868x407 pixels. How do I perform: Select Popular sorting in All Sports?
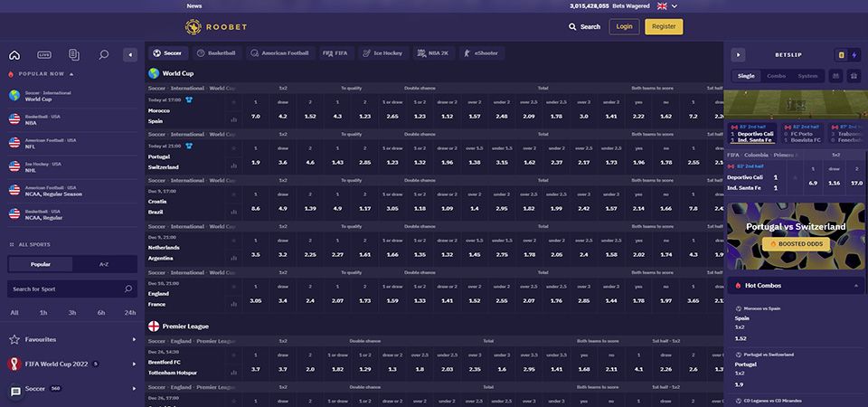coord(41,264)
